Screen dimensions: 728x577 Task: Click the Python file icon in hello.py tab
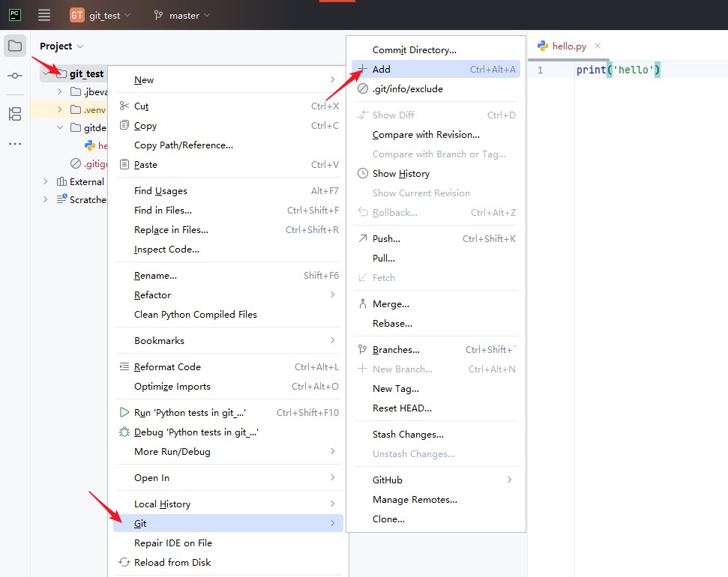542,46
